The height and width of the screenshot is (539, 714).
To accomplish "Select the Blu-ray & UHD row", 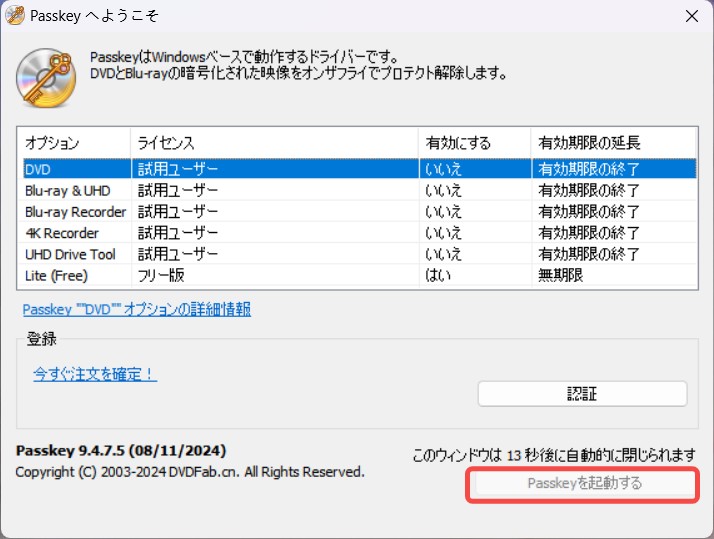I will (360, 190).
